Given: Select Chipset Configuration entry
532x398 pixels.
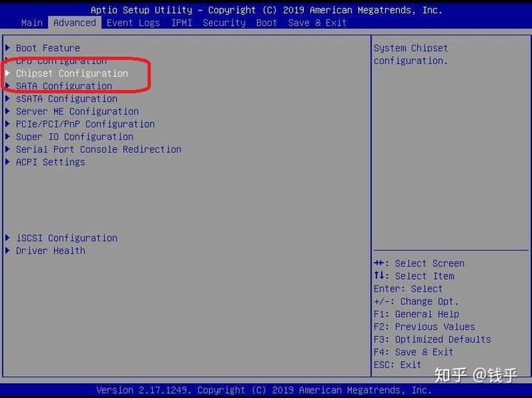Looking at the screenshot, I should 72,73.
